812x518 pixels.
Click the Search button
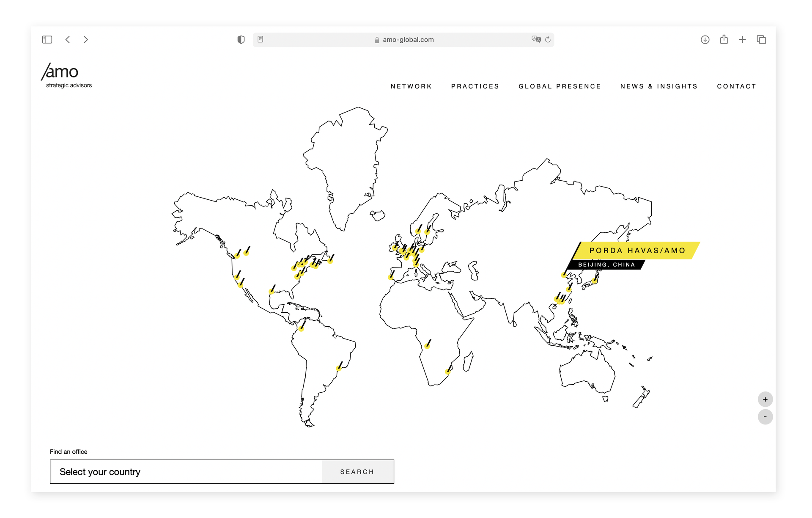357,472
